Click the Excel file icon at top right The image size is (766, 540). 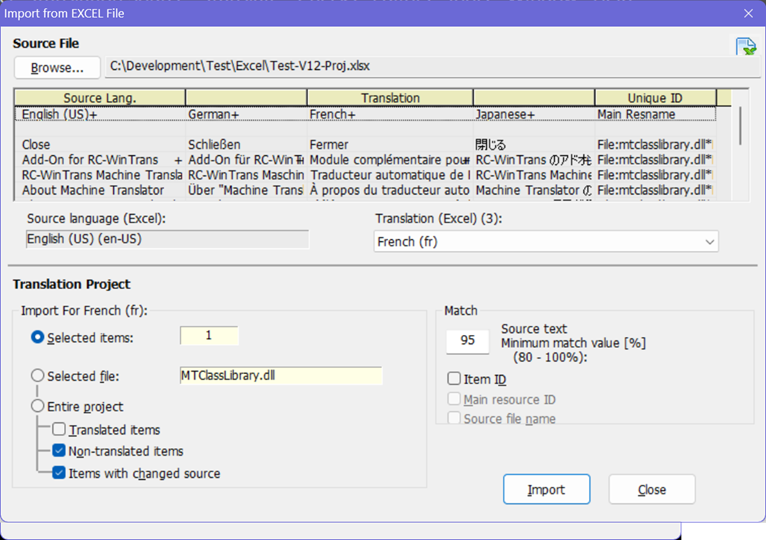(x=746, y=46)
